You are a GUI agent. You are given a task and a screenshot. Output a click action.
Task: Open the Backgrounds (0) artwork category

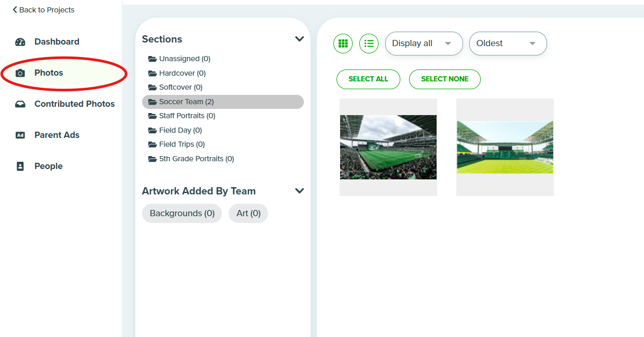coord(182,213)
